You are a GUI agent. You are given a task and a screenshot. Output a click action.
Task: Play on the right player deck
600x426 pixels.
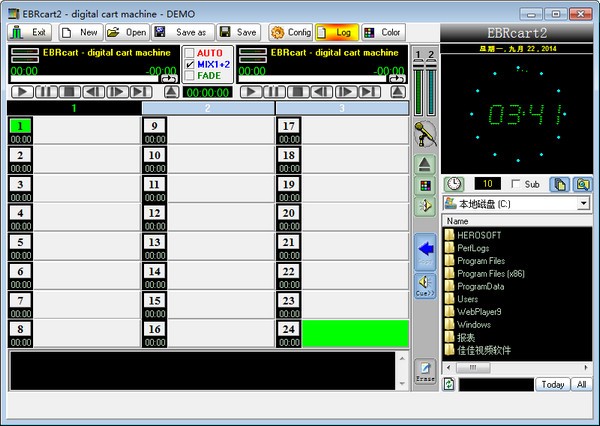coord(251,92)
